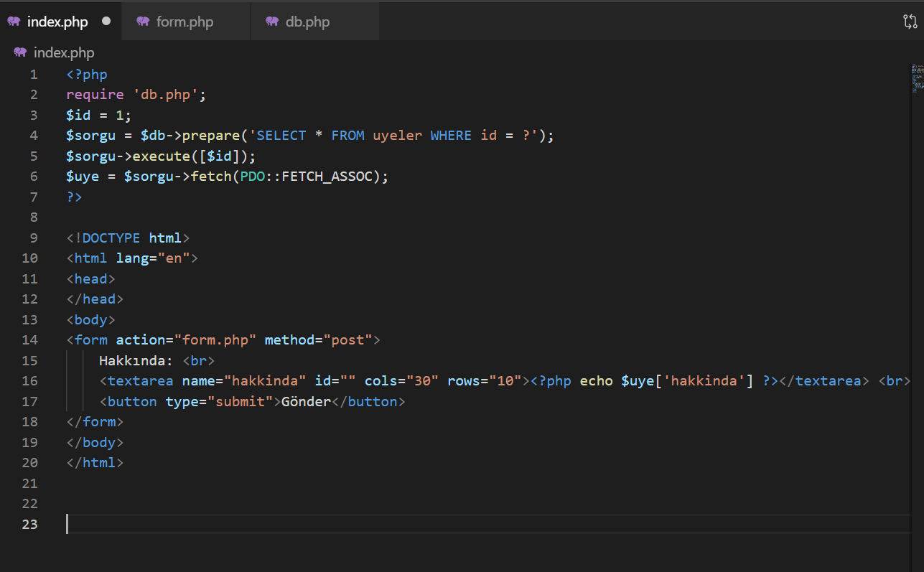Click the index.php breadcrumb item
The height and width of the screenshot is (572, 924).
pyautogui.click(x=63, y=52)
